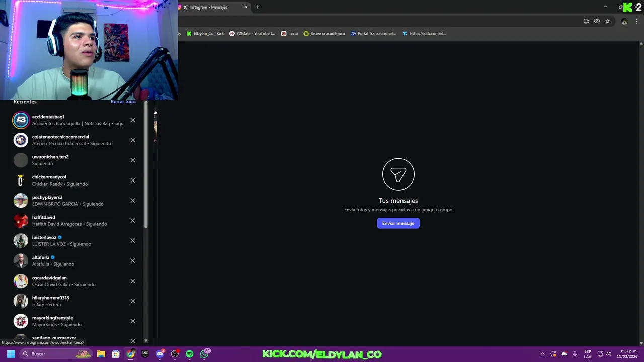Open WhatsApp from taskbar
Viewport: 644px width, 362px height.
coord(205,354)
